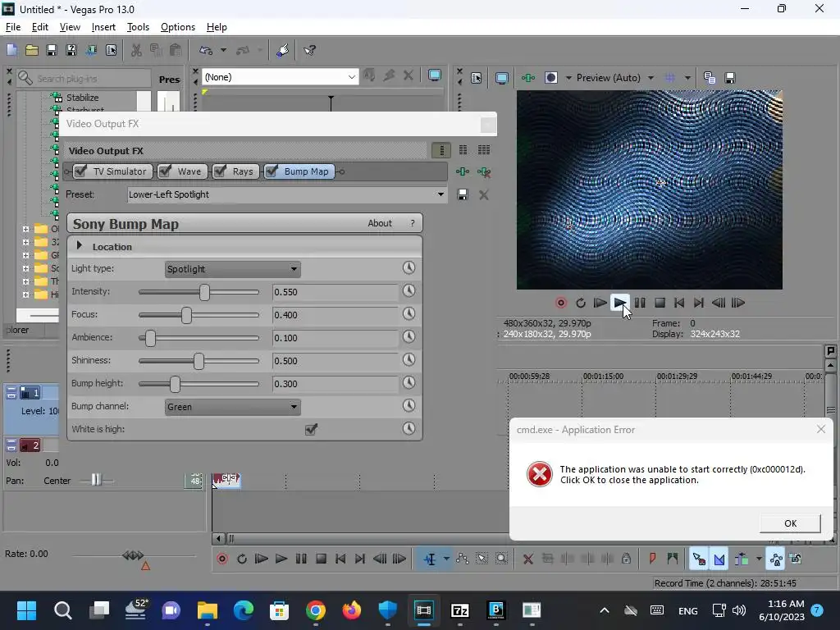Select the Envelope edit tool in the bottom toolbar
The image size is (840, 630).
pos(463,559)
